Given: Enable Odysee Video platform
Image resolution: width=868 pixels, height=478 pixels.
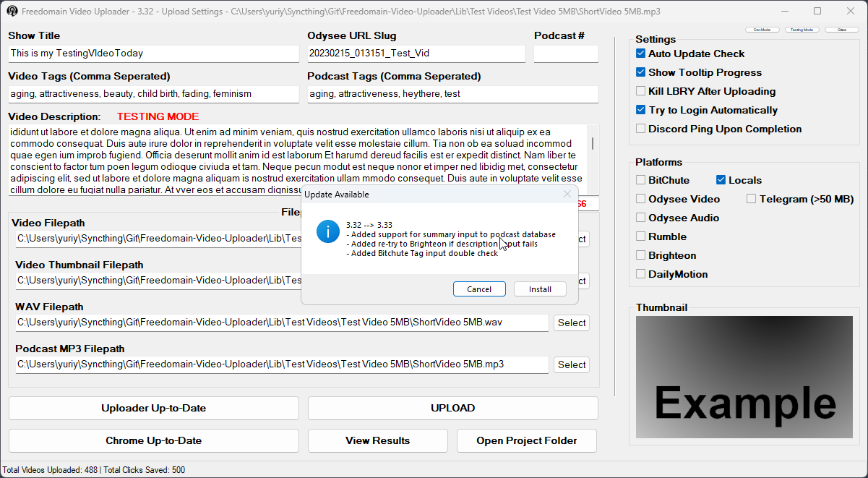Looking at the screenshot, I should [640, 199].
